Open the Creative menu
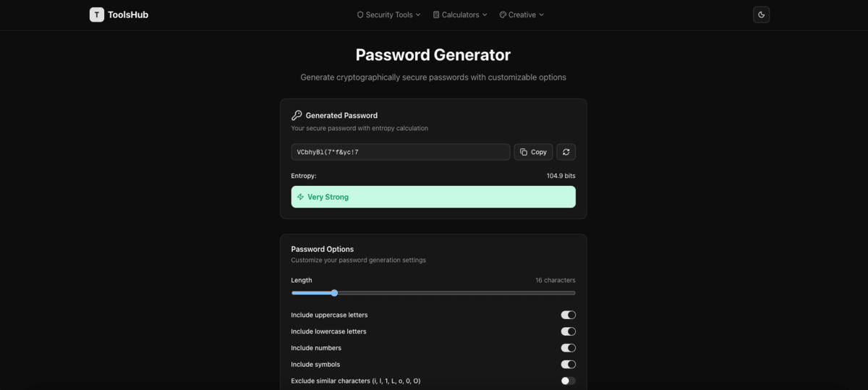 click(x=522, y=14)
